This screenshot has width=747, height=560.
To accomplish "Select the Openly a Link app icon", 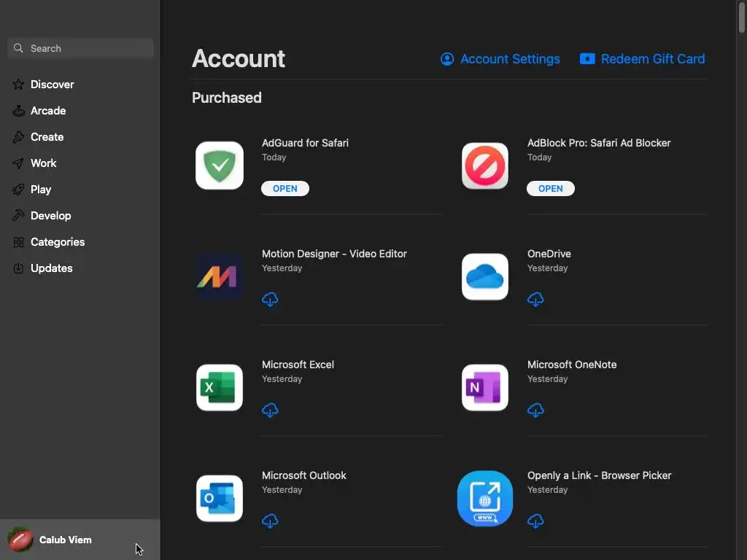I will (485, 499).
